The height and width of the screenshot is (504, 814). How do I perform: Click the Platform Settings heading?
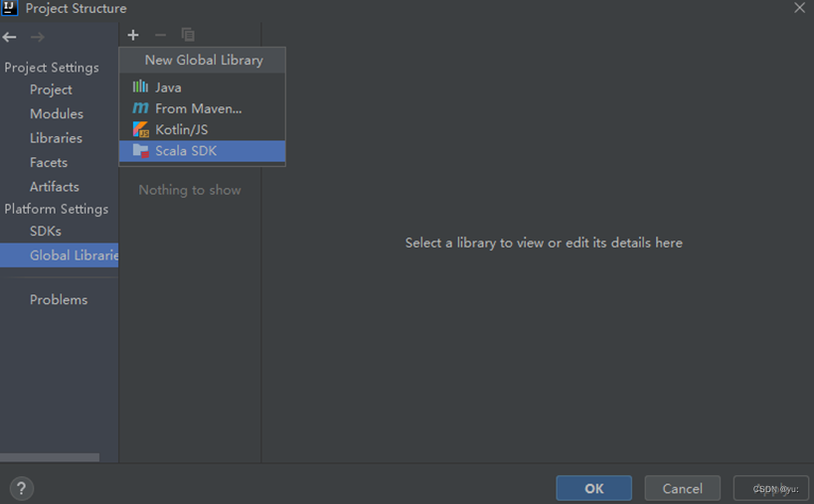(56, 209)
